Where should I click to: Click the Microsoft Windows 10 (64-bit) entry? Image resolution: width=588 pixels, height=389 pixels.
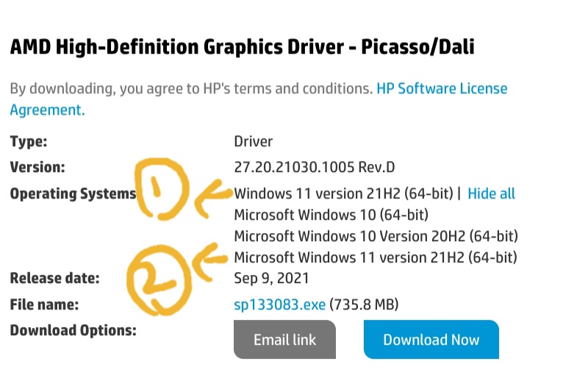[x=331, y=215]
